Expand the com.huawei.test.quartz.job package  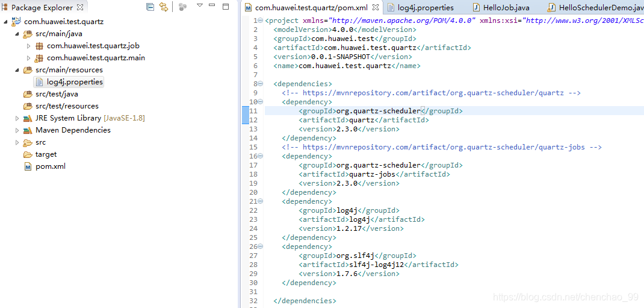point(28,46)
